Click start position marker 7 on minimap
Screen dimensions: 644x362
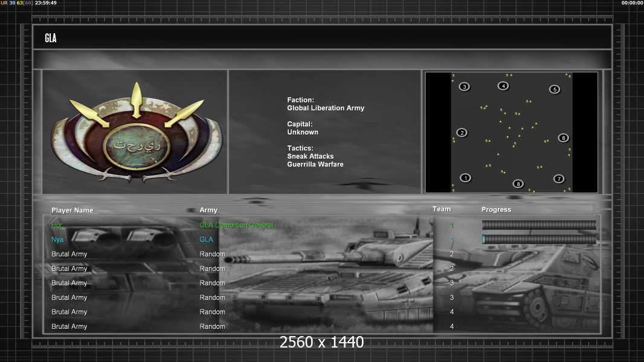click(559, 179)
